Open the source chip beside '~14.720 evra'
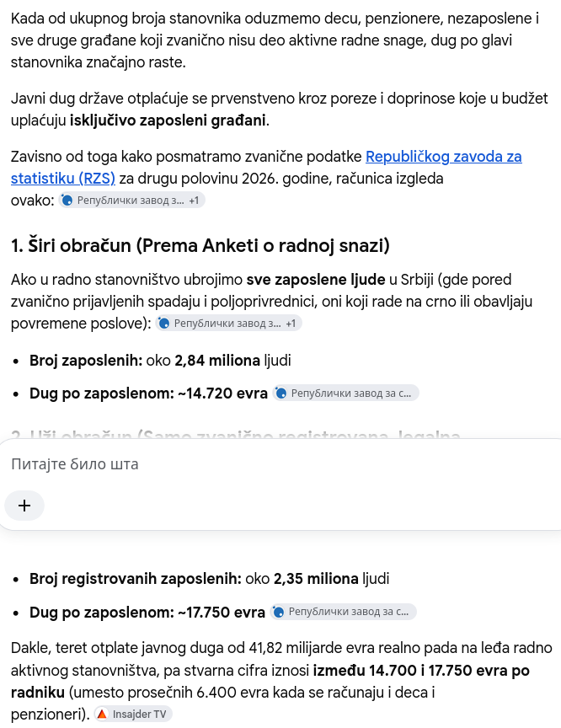Image resolution: width=561 pixels, height=728 pixels. click(345, 393)
